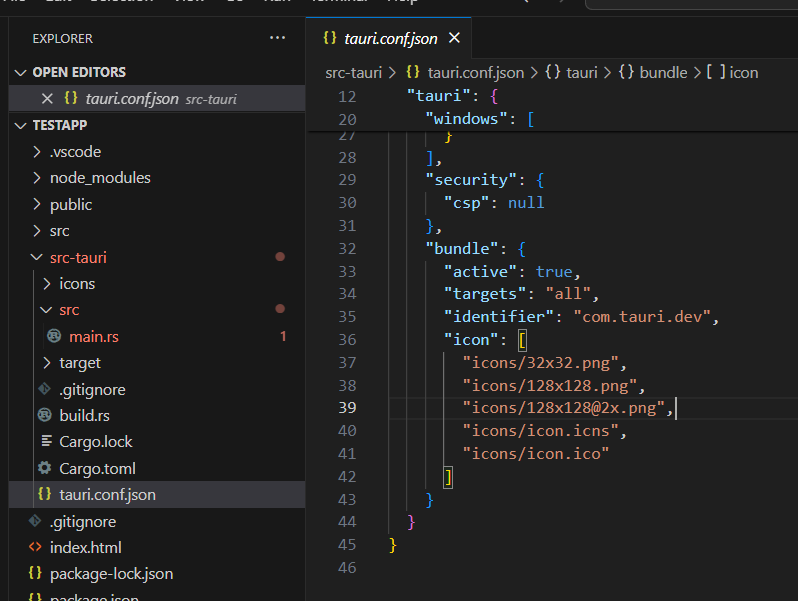Open package-lock.json from the file tree
Viewport: 798px width, 601px height.
[111, 573]
